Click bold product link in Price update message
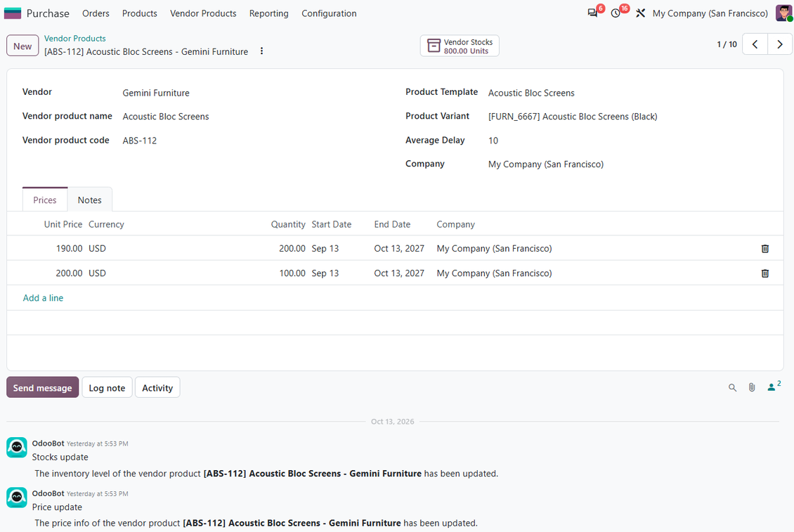 pos(292,524)
